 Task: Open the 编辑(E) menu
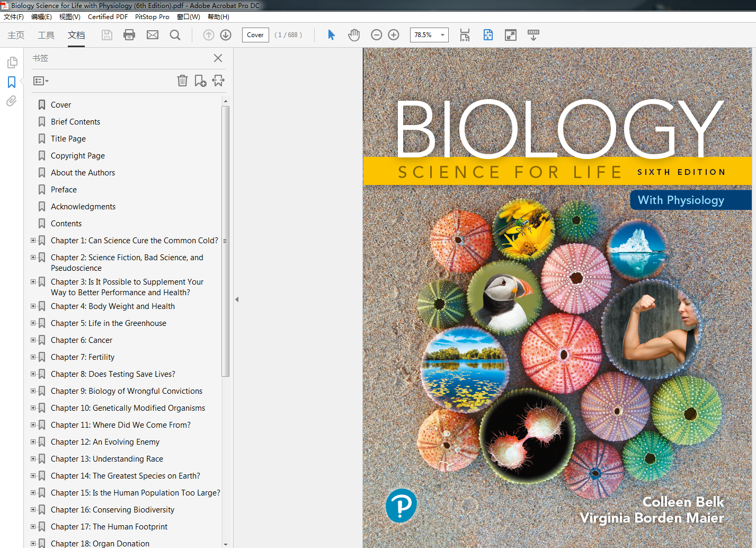coord(41,17)
